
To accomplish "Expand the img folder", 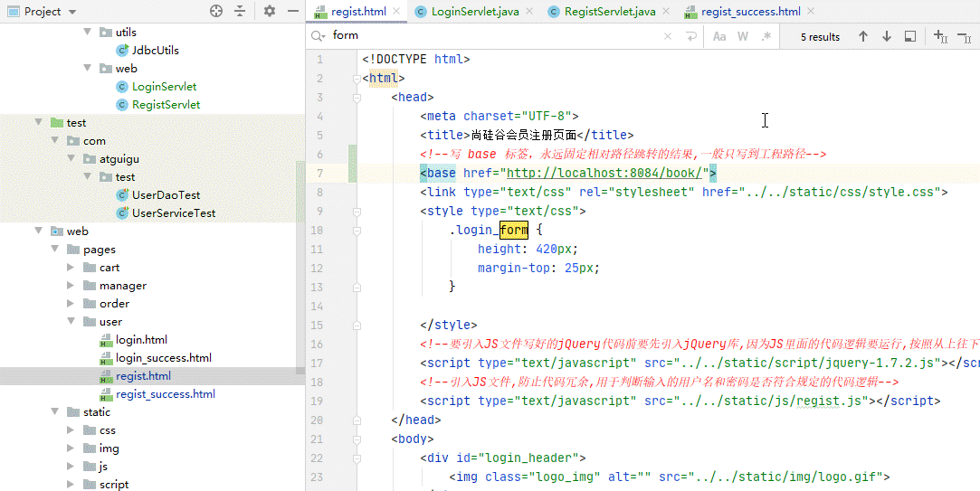I will click(71, 449).
